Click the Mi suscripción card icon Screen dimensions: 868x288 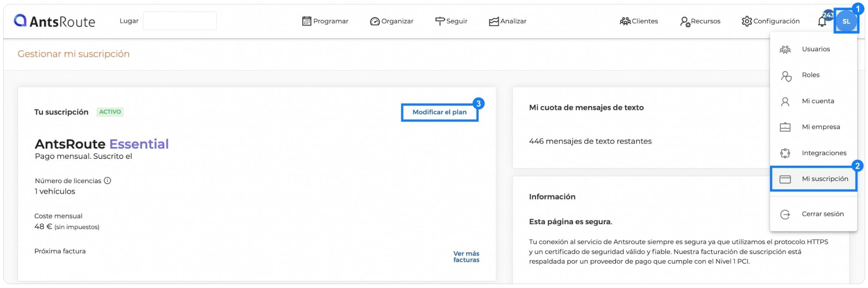785,179
